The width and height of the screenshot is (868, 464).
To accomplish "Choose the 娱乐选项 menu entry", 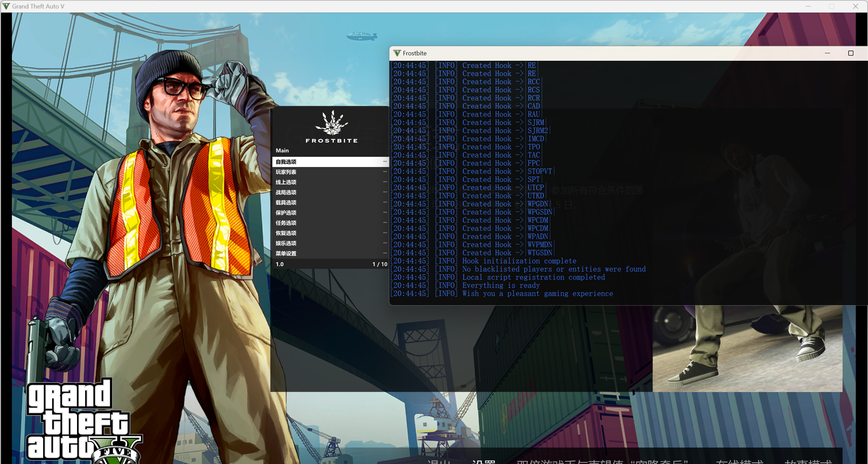I will point(286,243).
